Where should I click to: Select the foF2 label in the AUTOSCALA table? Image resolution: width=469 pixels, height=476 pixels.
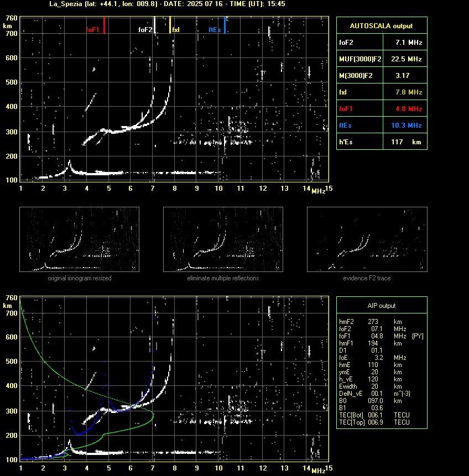pos(346,43)
